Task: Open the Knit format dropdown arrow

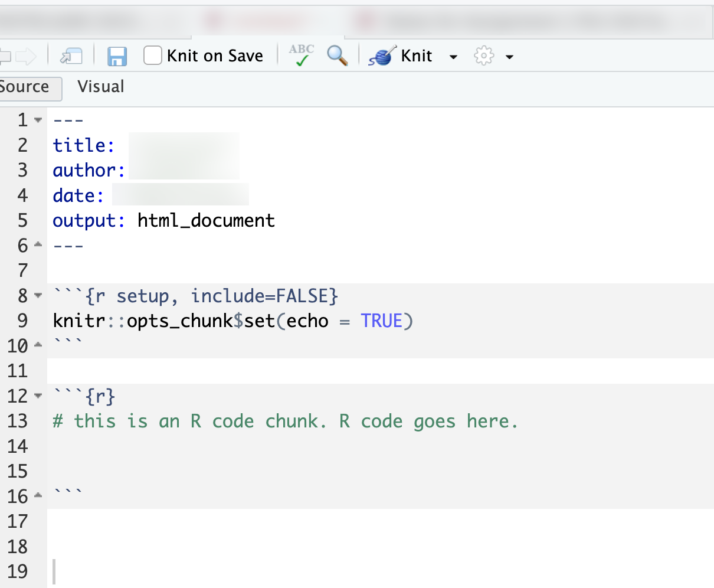Action: click(453, 56)
